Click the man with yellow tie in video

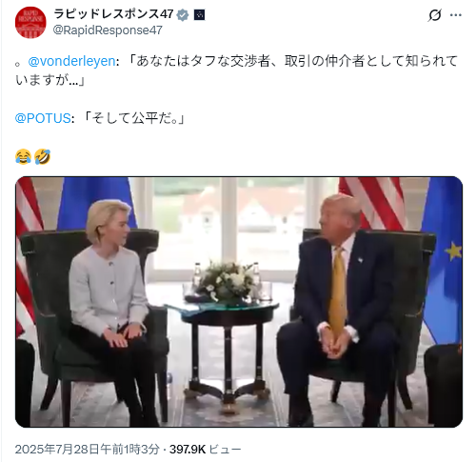338,305
